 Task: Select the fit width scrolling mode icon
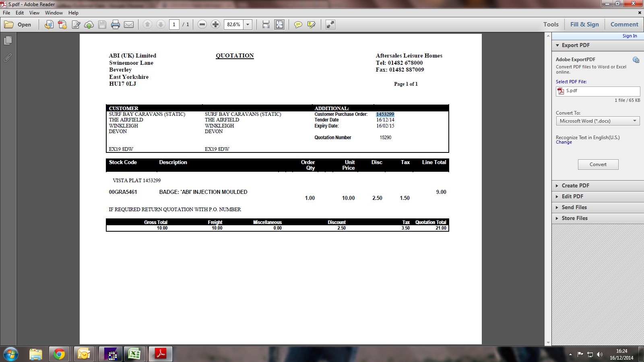tap(266, 25)
